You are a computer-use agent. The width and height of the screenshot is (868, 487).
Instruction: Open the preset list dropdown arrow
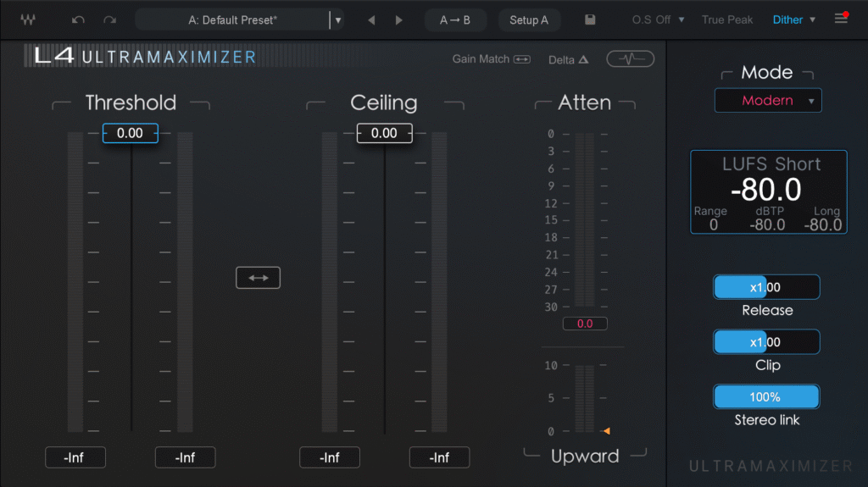click(338, 19)
